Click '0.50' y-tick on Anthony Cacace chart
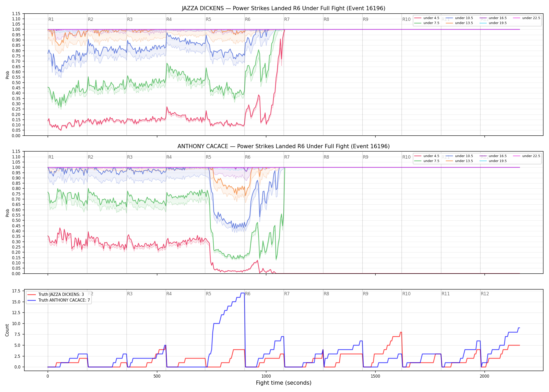The image size is (549, 392). (x=16, y=220)
